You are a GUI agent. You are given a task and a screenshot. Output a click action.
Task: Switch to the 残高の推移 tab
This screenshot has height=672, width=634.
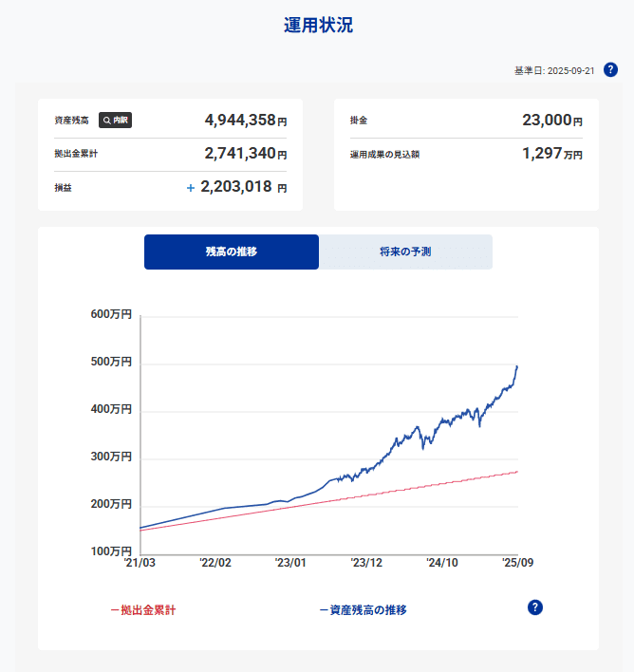click(232, 252)
